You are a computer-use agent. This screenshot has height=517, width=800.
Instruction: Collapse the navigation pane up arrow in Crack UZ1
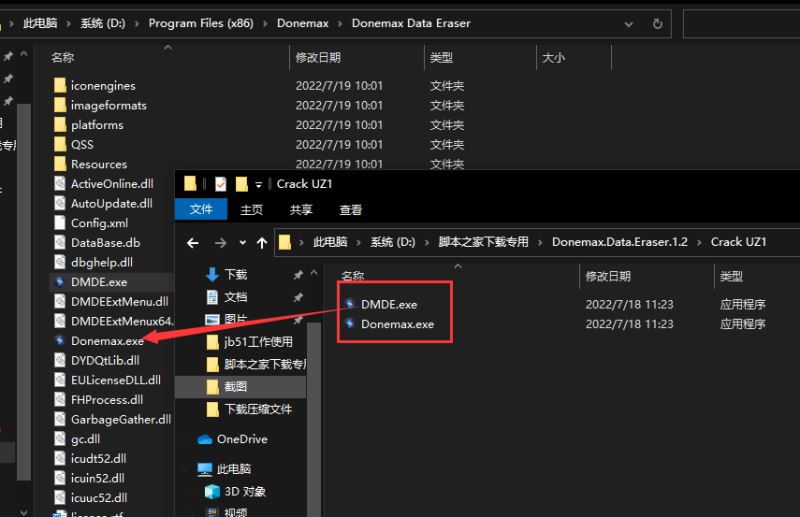pyautogui.click(x=314, y=273)
